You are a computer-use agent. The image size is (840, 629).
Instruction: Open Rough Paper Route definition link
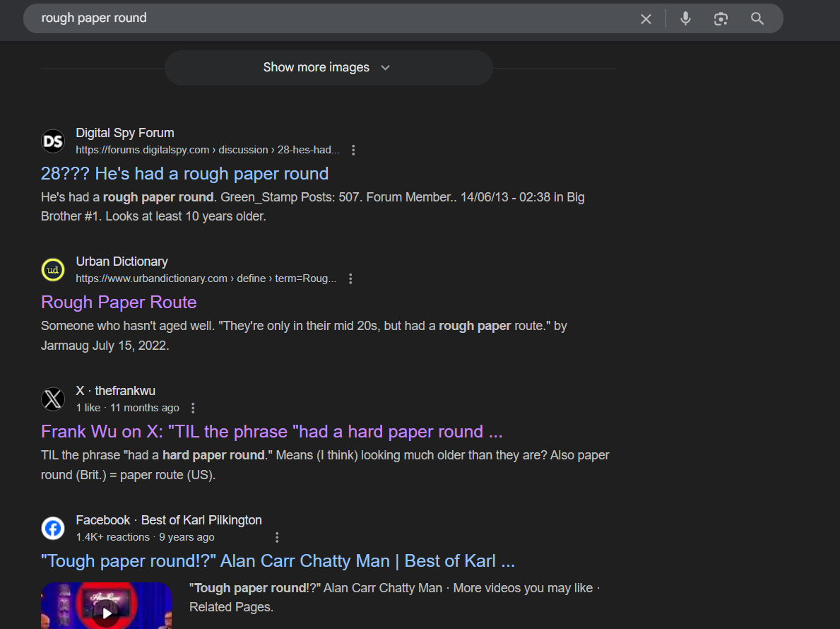[x=119, y=302]
